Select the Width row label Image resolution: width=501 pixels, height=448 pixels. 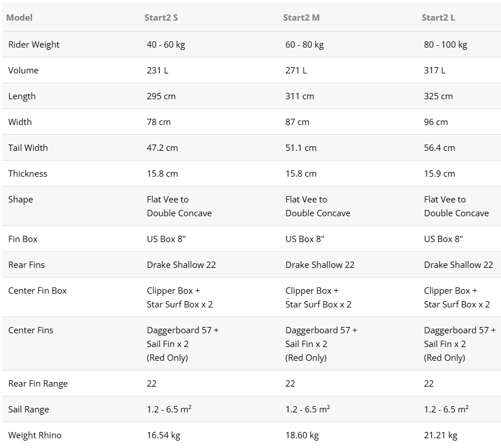(20, 122)
